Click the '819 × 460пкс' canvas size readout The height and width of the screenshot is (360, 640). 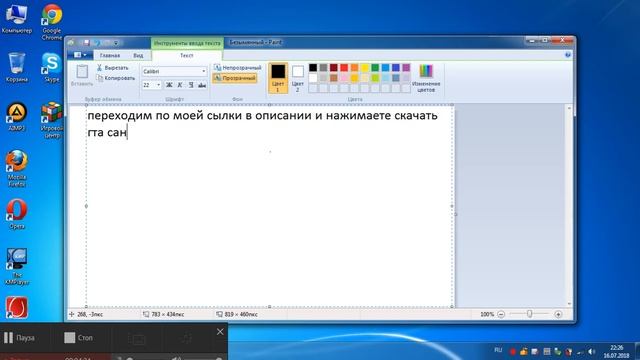pos(237,314)
